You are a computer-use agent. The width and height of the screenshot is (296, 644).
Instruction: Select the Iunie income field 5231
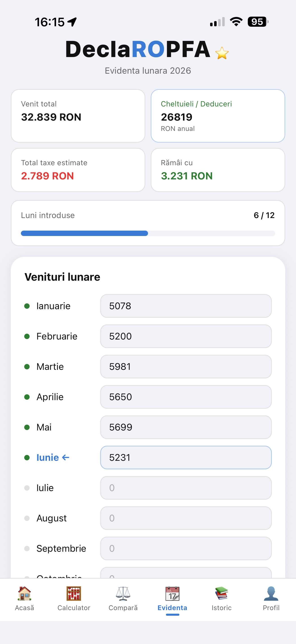pyautogui.click(x=186, y=457)
